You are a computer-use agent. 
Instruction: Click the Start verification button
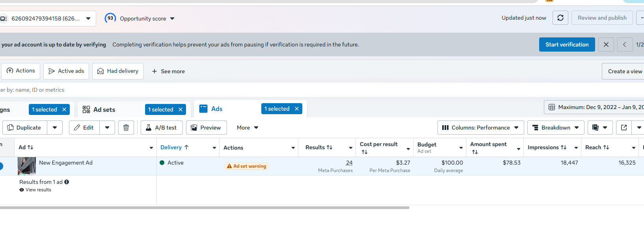pos(567,44)
